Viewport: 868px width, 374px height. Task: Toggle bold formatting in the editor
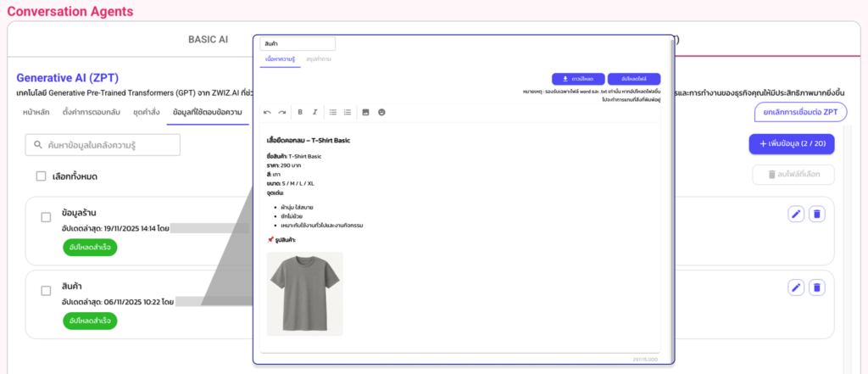point(300,112)
